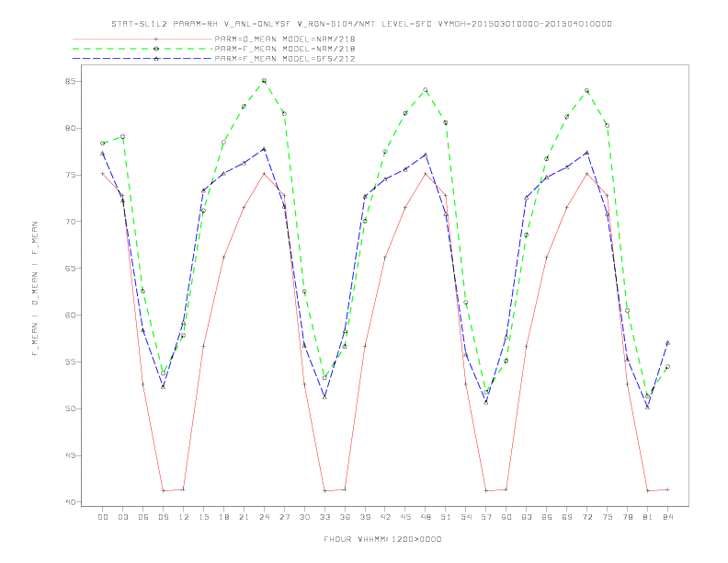Click x-axis forecast hour label 21
This screenshot has height=563, width=728.
point(244,517)
